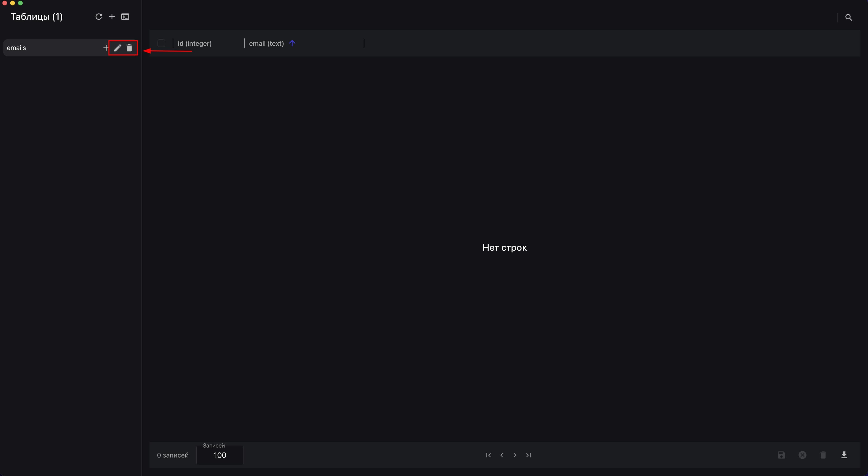Toggle email column blue sort arrow

click(292, 43)
